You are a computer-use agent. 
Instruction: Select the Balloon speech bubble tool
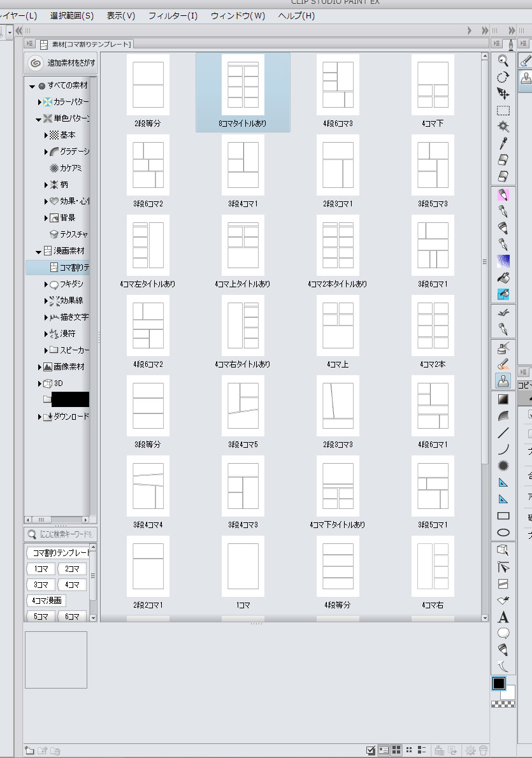click(x=503, y=633)
